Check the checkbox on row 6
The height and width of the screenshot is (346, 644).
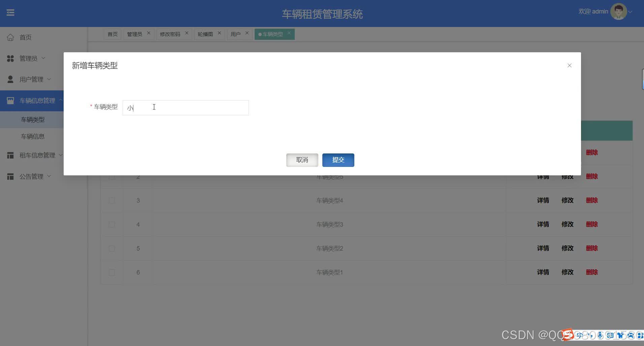coord(111,272)
